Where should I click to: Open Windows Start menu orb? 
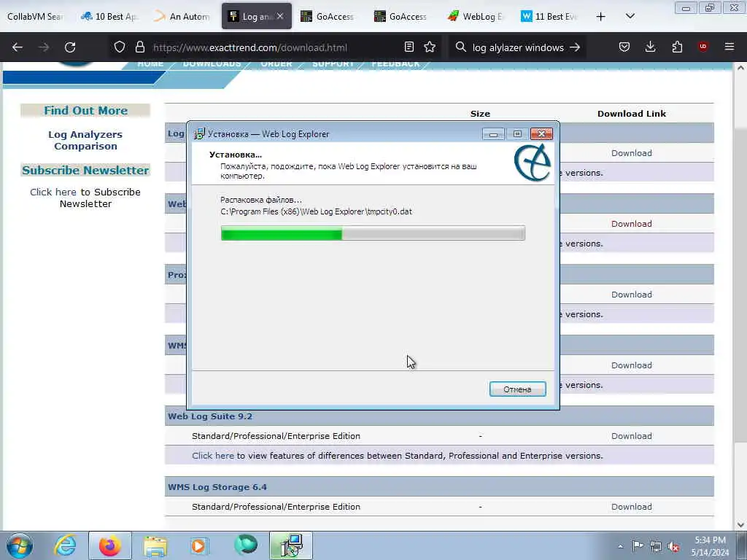pos(20,545)
